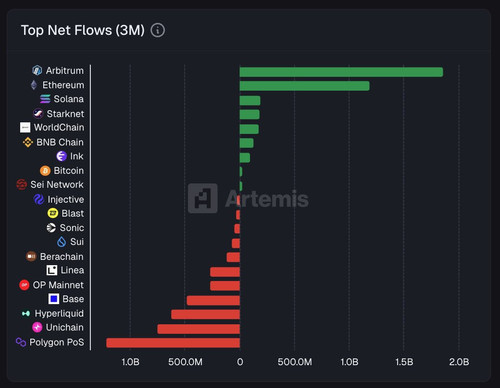Click the red Polygon PoS outflow bar
The image size is (500, 388).
coord(173,343)
